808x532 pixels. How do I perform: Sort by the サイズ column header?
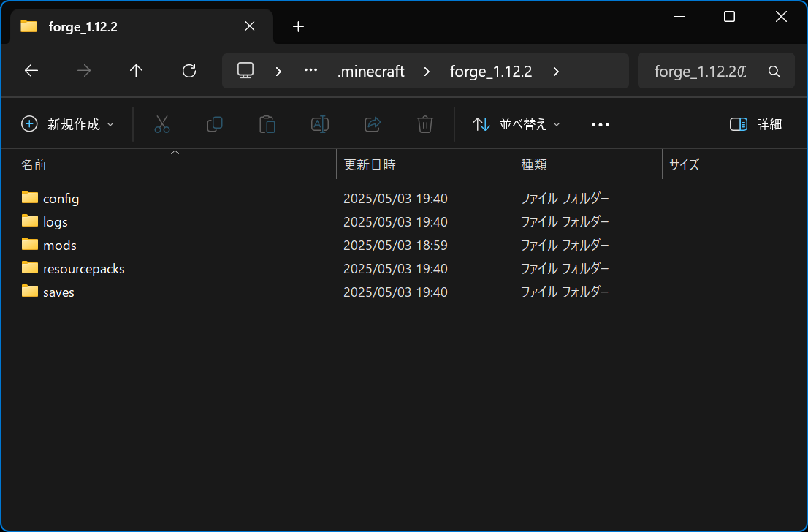[712, 164]
